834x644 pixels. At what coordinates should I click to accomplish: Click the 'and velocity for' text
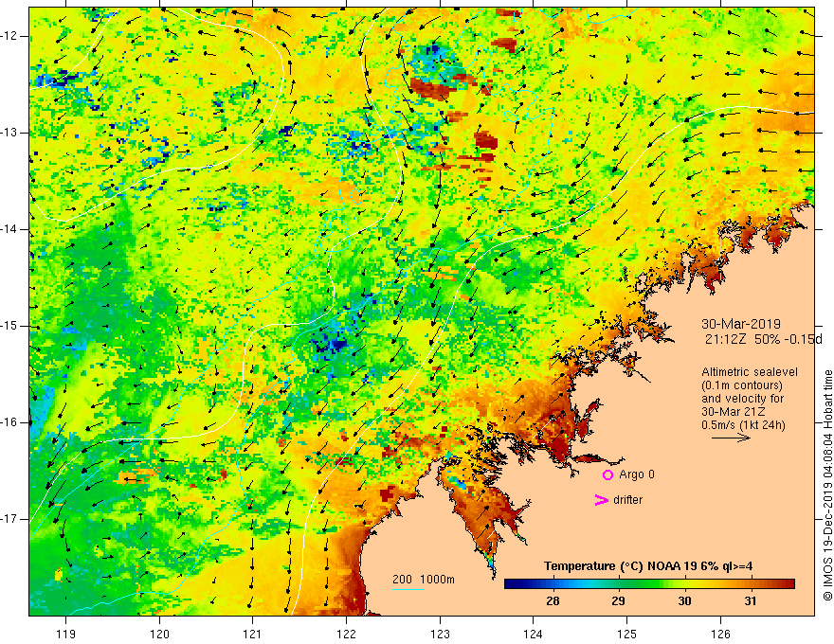coord(742,399)
